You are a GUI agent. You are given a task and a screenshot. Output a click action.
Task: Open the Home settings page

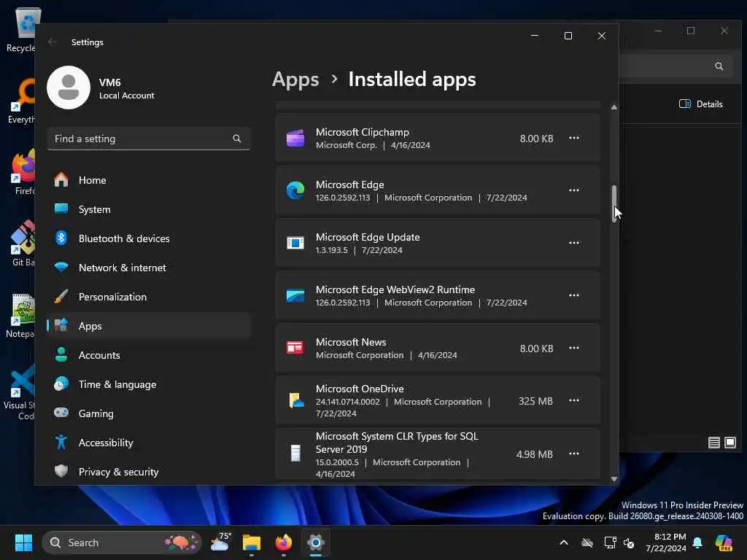coord(149,180)
